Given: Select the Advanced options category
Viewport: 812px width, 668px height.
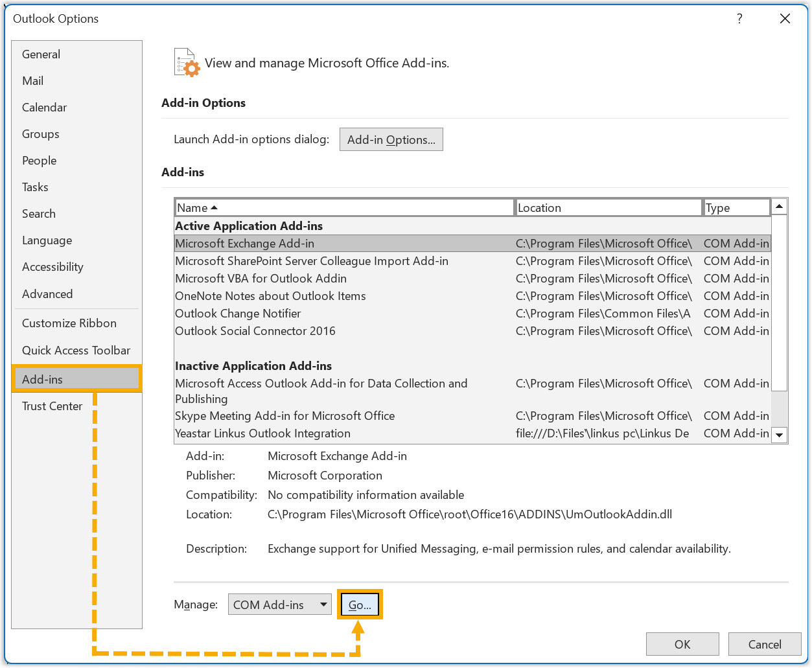Looking at the screenshot, I should 76,294.
